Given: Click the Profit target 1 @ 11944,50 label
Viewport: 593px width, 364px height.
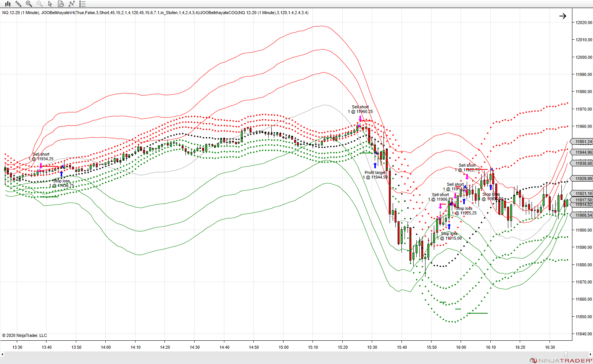Looking at the screenshot, I should (375, 175).
